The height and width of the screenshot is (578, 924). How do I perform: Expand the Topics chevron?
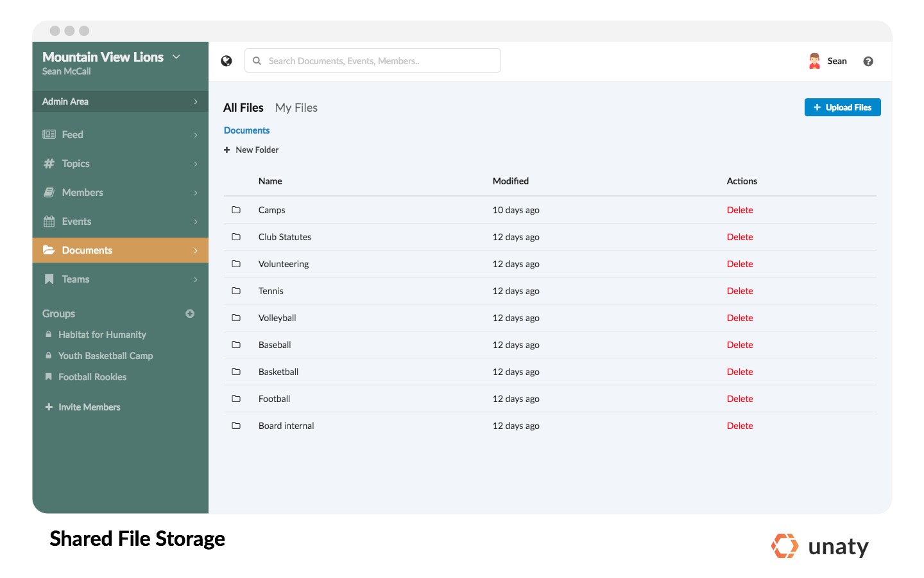coord(196,164)
